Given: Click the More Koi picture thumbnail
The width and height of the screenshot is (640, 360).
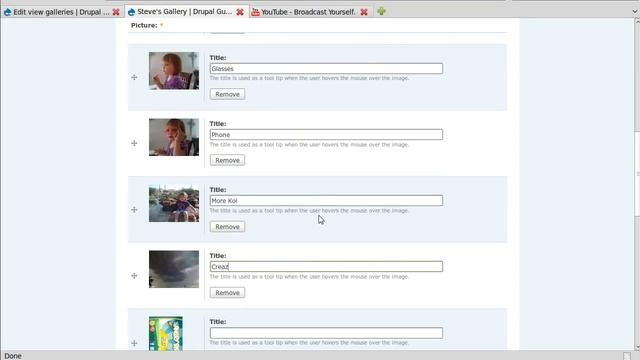Looking at the screenshot, I should 174,203.
